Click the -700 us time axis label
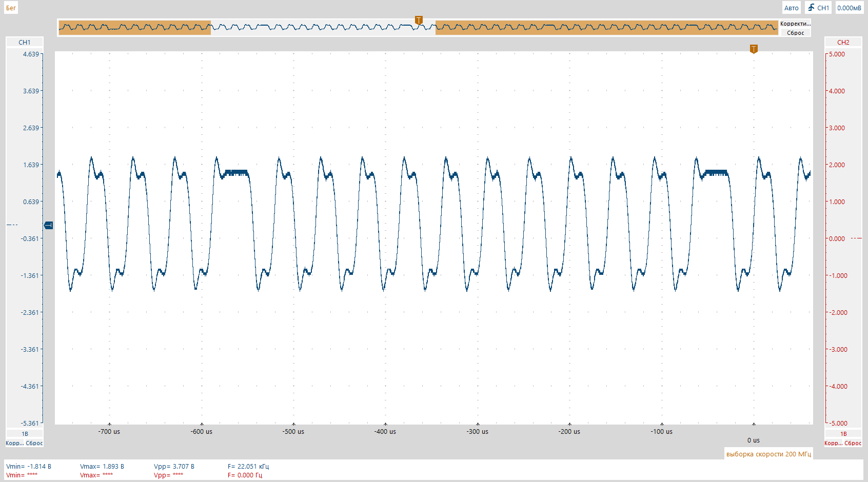The image size is (868, 482). (109, 432)
